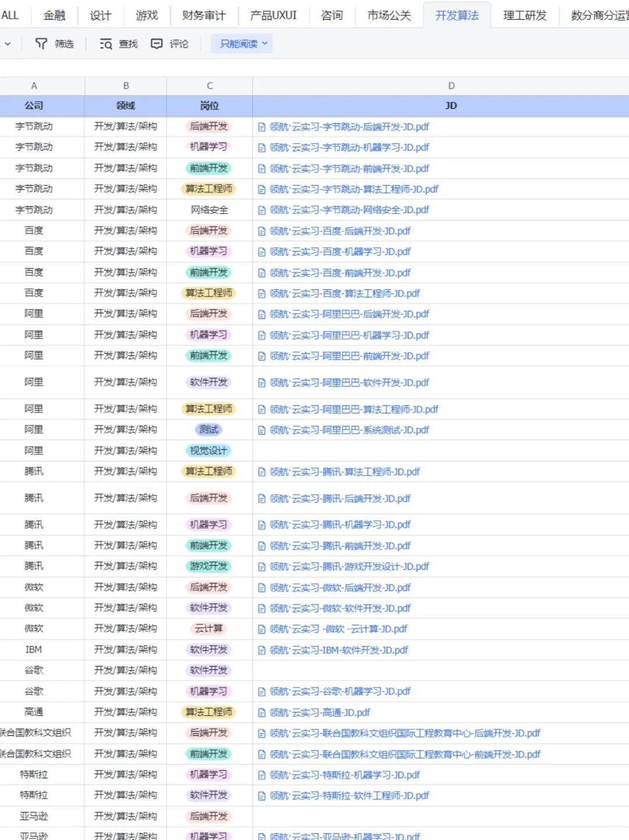The width and height of the screenshot is (629, 840).
Task: Open 字节跳动-机器学习-JD.pdf link
Action: click(349, 147)
